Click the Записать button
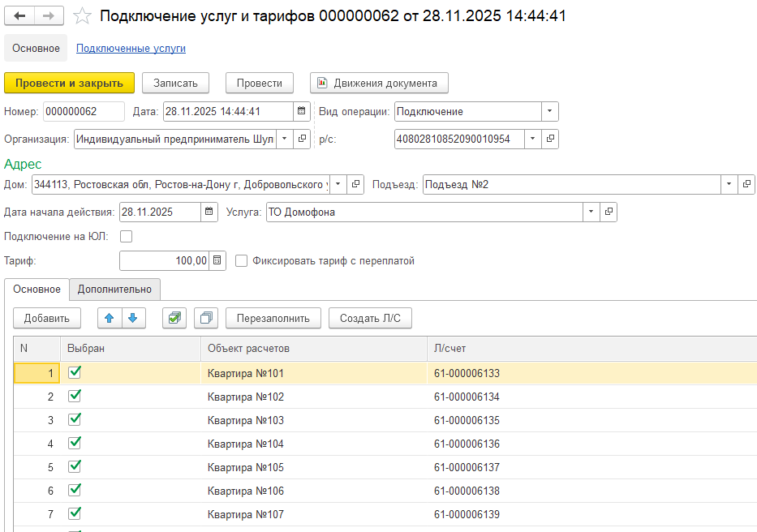Screen dimensions: 757x532 tap(175, 83)
